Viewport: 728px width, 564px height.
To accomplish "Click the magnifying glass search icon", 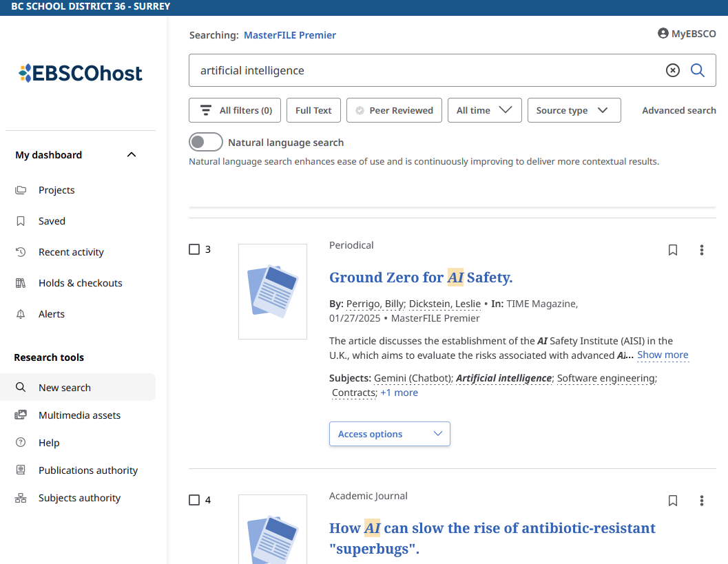I will click(698, 70).
